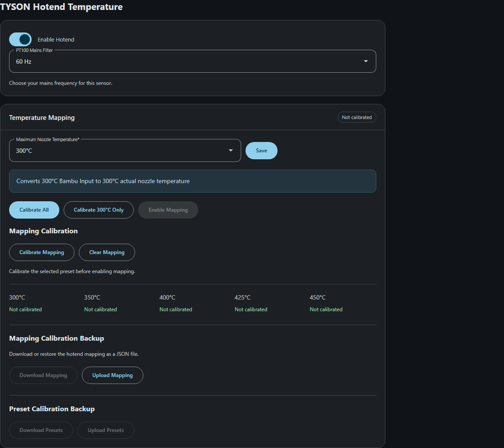The height and width of the screenshot is (448, 504).
Task: Click the 60 Hz dropdown arrow
Action: coord(366,61)
